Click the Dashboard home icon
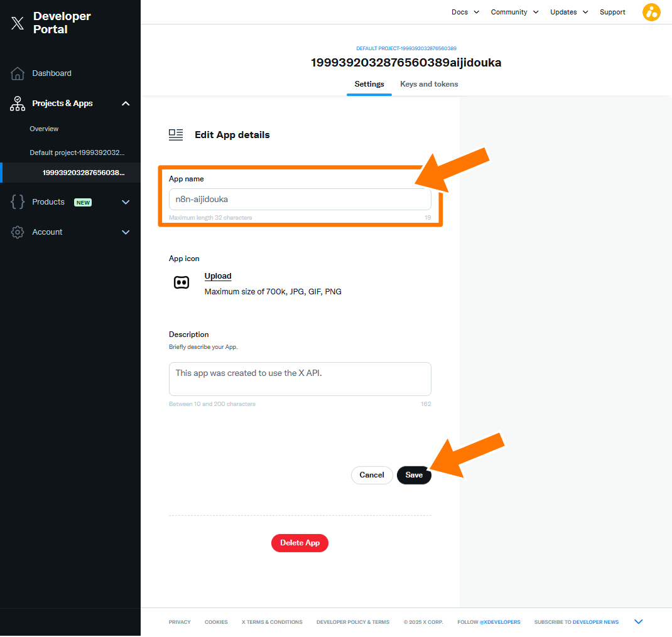Screen dimensions: 672x637 18,73
